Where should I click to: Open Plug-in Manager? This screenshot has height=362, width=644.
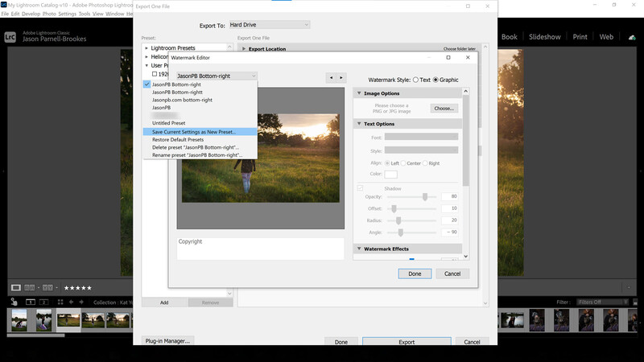pyautogui.click(x=167, y=341)
